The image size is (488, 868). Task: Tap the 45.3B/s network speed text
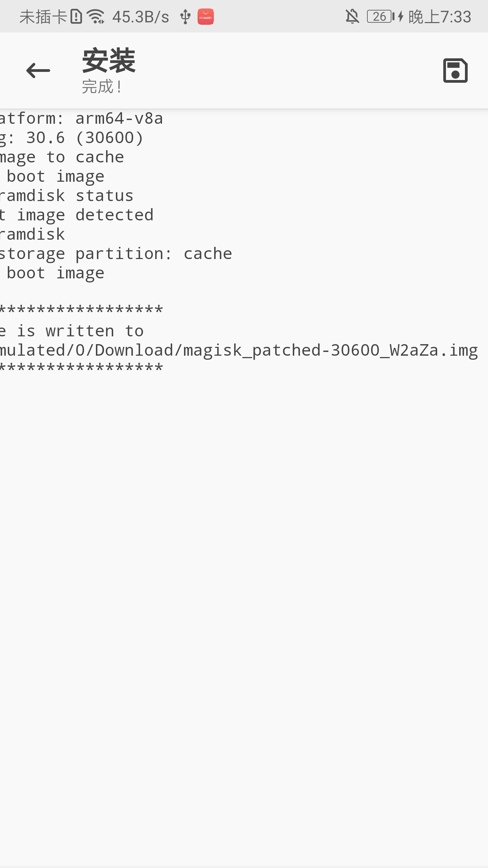click(141, 17)
